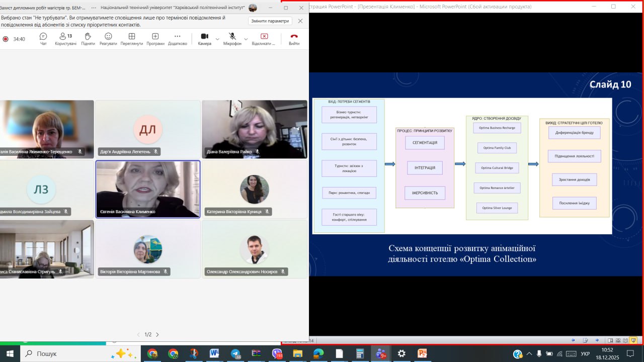
Task: Unmute the Teams microphone
Action: (x=232, y=39)
